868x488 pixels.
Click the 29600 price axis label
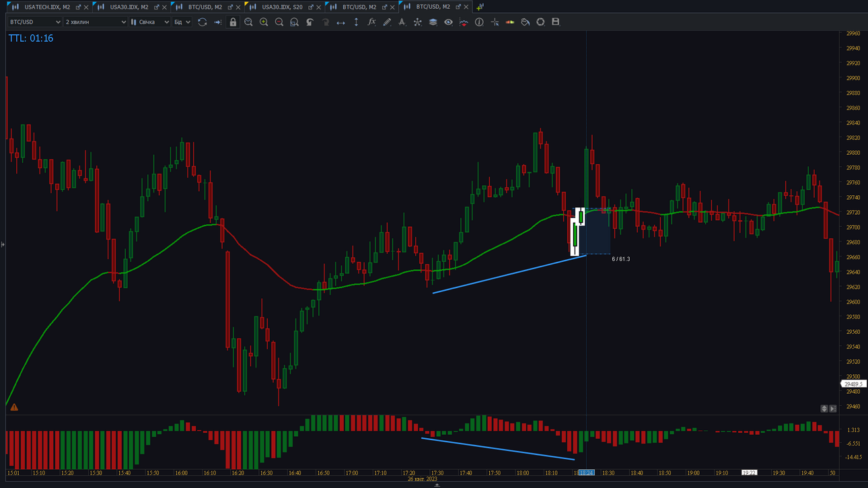[853, 302]
